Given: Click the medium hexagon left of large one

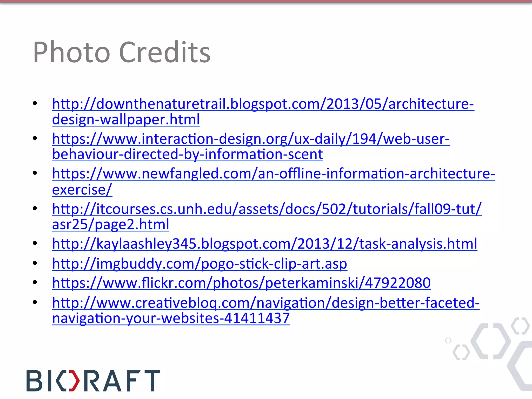Looking at the screenshot, I should 461,352.
